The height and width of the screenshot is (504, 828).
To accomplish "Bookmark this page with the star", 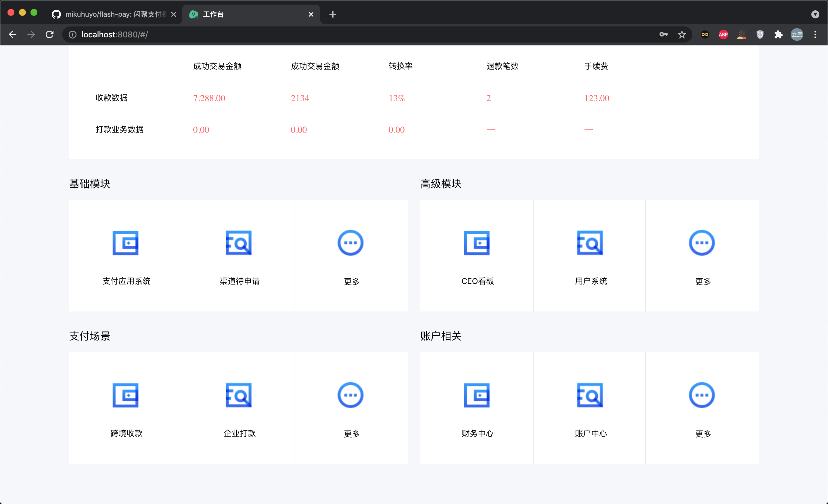I will [x=681, y=34].
